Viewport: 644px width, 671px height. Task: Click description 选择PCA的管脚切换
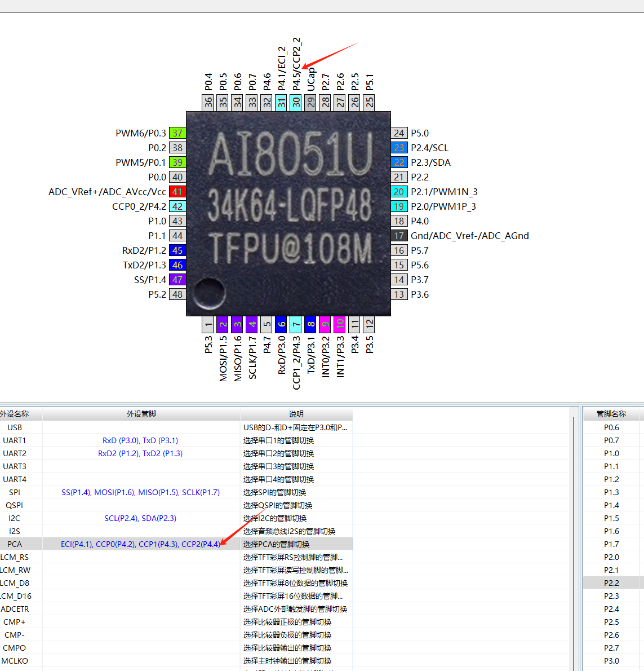click(276, 544)
